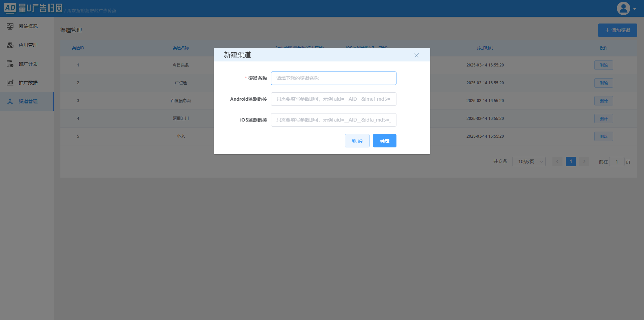Screen dimensions: 644x320
Task: Focus the 渠道名称 input field
Action: tap(334, 78)
